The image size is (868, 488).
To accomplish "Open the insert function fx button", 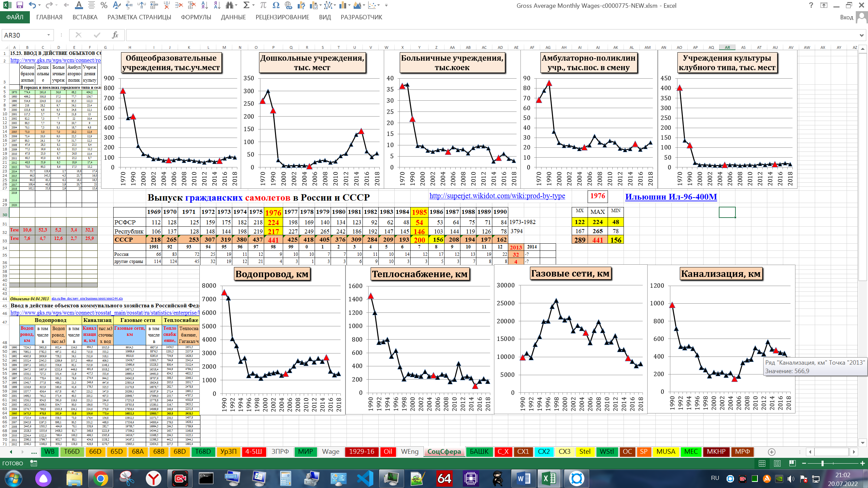I will click(115, 35).
